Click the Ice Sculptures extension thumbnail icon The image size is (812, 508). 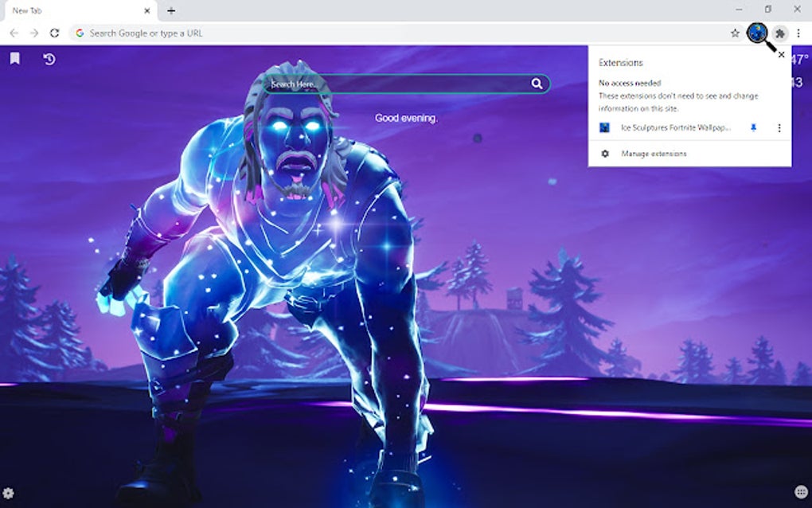pos(604,127)
